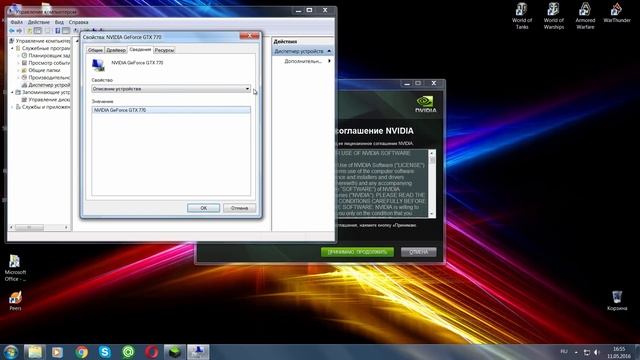The height and width of the screenshot is (360, 640).
Task: Open File Explorer from the taskbar
Action: [35, 352]
